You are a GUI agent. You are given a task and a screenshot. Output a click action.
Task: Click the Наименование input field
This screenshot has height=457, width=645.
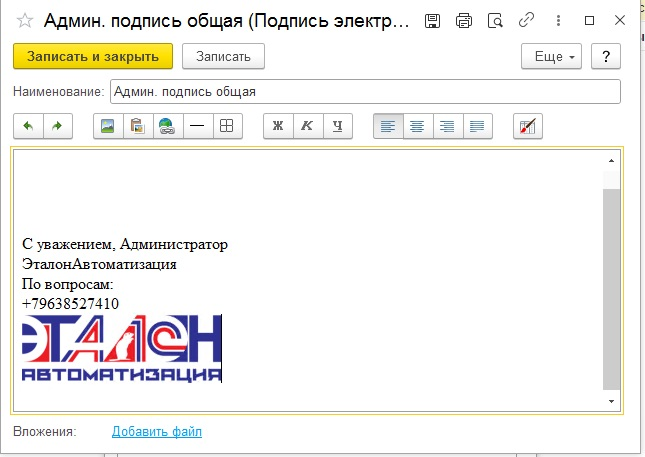click(365, 92)
